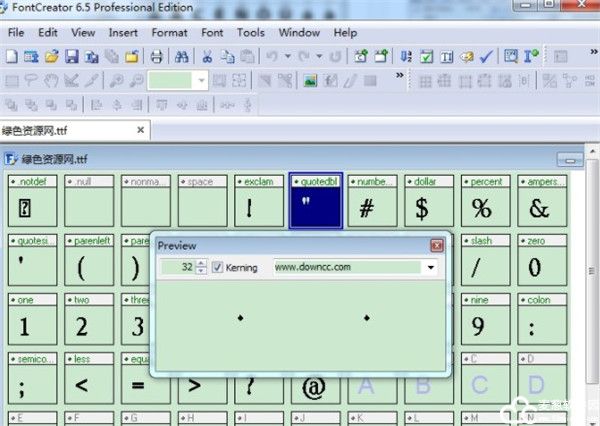Click the Test font TI icon
The width and height of the screenshot is (600, 426).
(447, 57)
